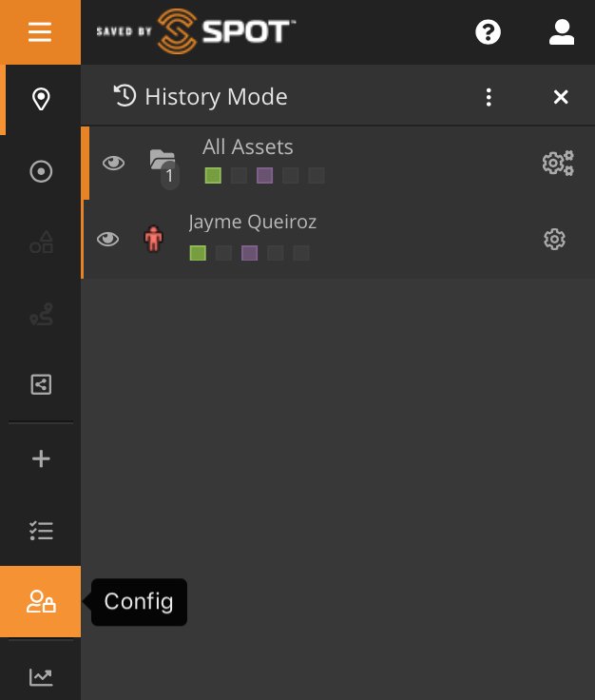Open the History Mode three-dot menu
This screenshot has height=700, width=595.
click(489, 97)
